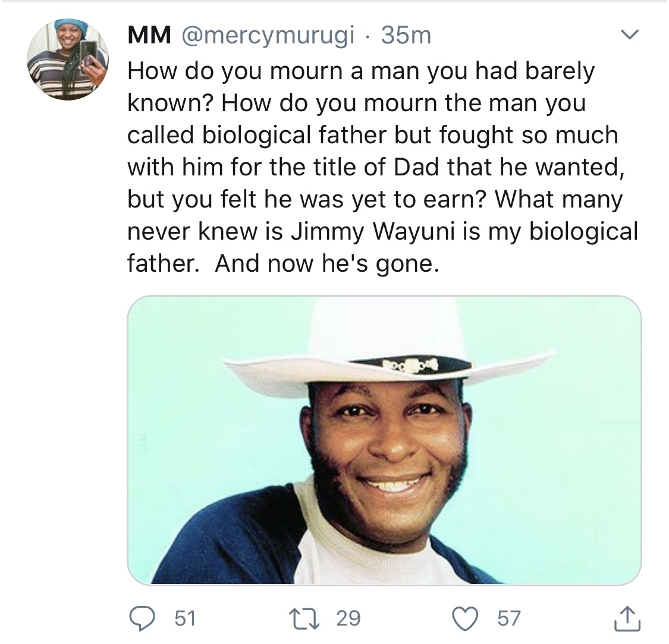Click the teal background of the photo
669x644 pixels.
point(555,469)
